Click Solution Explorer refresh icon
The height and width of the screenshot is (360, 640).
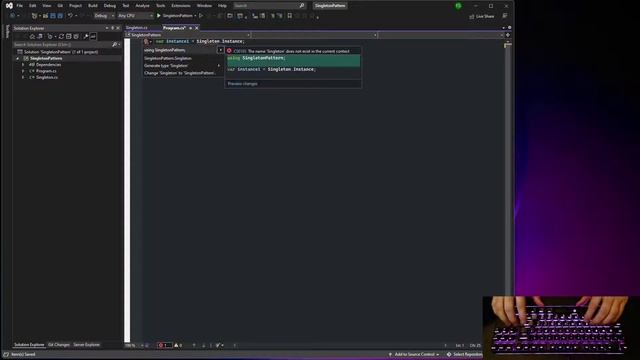[61, 36]
